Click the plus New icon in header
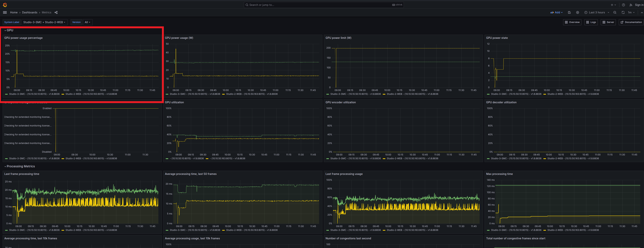 pos(612,5)
